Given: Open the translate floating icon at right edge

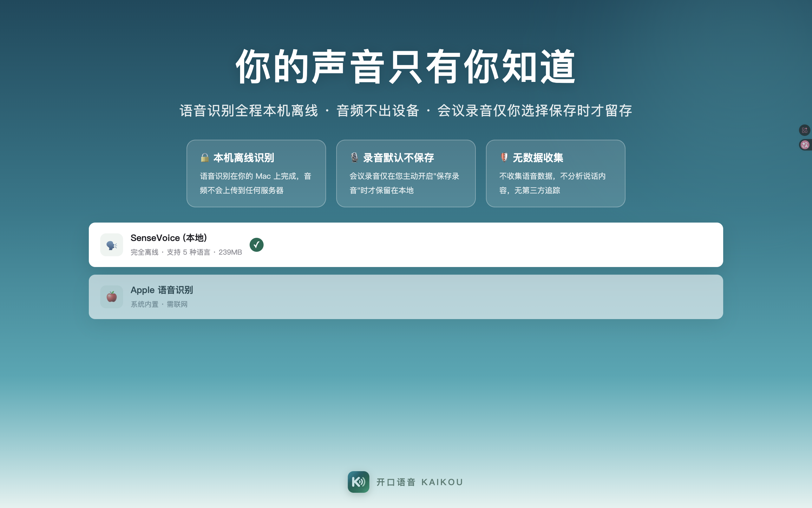Looking at the screenshot, I should click(805, 145).
